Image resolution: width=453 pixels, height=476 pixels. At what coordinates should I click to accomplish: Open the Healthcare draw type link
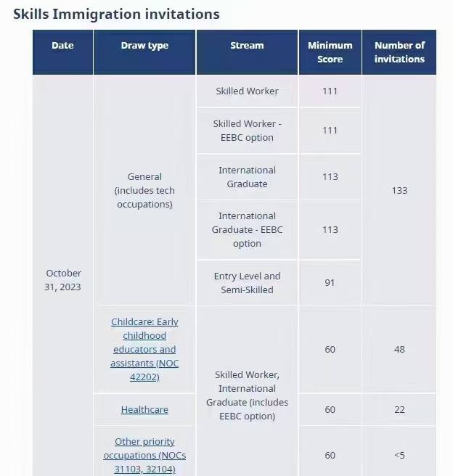[144, 409]
